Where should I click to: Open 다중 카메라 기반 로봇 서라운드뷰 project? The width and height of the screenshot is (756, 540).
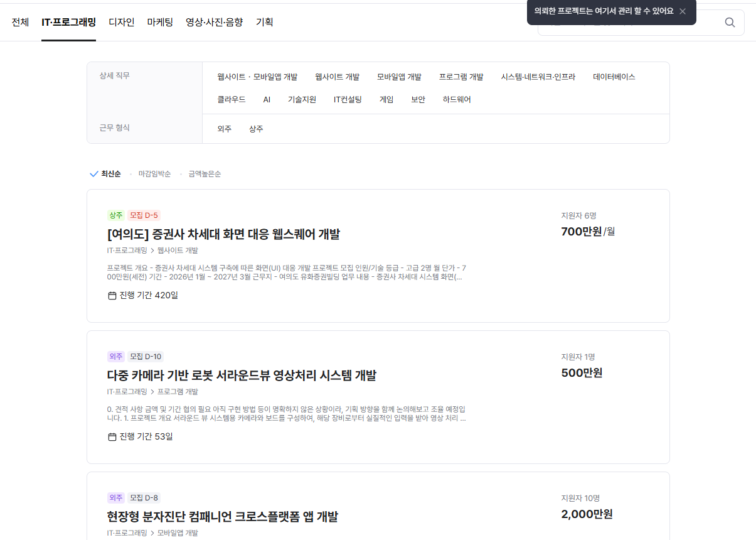click(242, 375)
